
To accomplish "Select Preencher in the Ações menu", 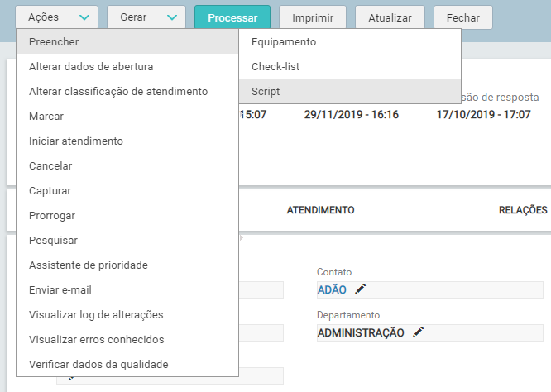I will click(127, 42).
